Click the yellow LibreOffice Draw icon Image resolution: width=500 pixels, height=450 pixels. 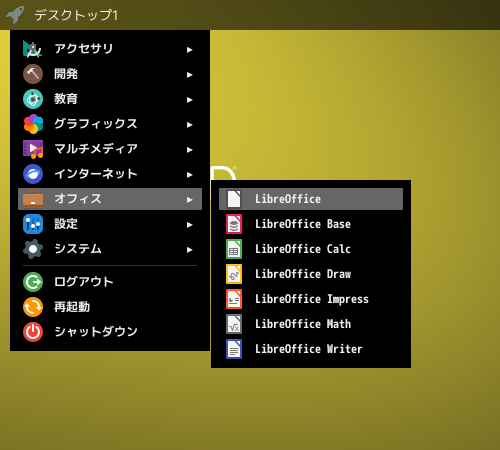click(x=234, y=274)
